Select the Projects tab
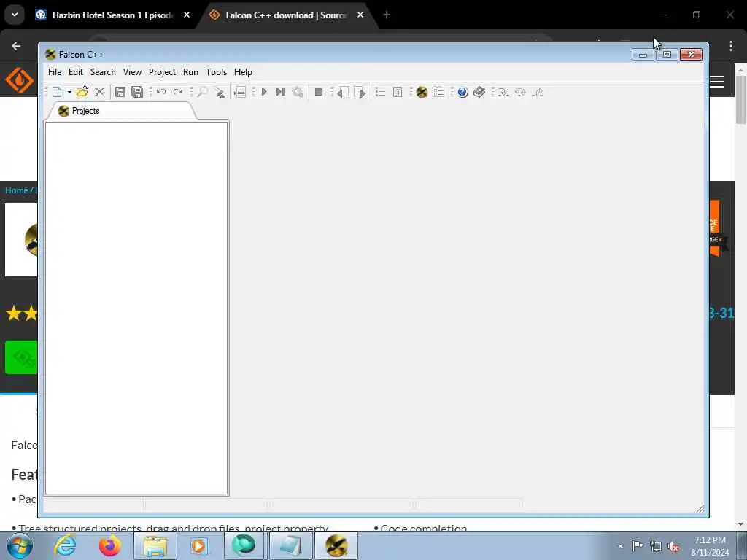 point(122,111)
